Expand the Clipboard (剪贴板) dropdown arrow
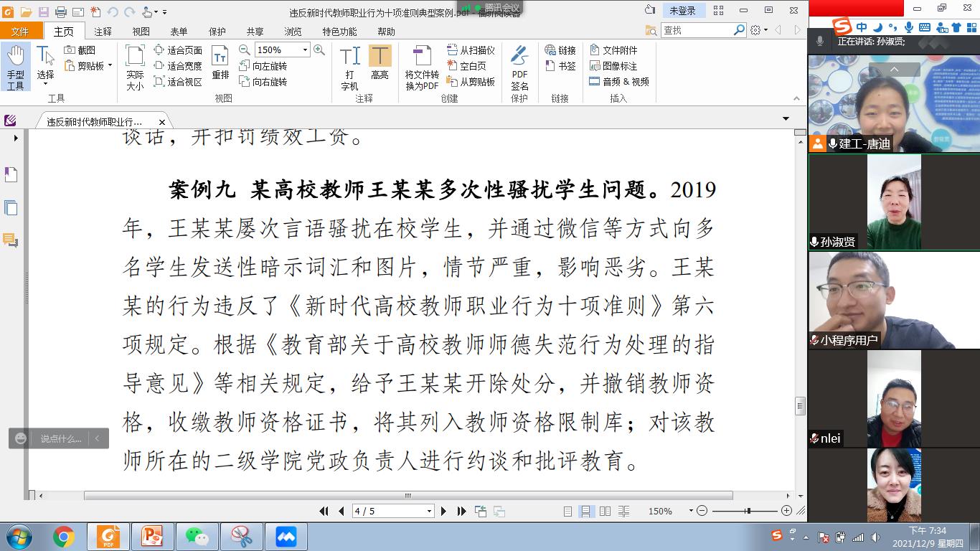 click(110, 66)
